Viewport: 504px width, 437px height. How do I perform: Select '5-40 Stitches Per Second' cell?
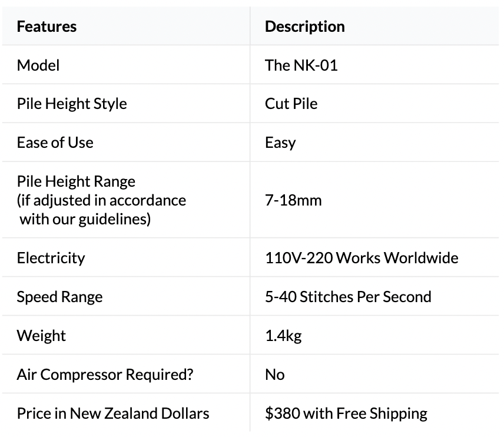(348, 297)
